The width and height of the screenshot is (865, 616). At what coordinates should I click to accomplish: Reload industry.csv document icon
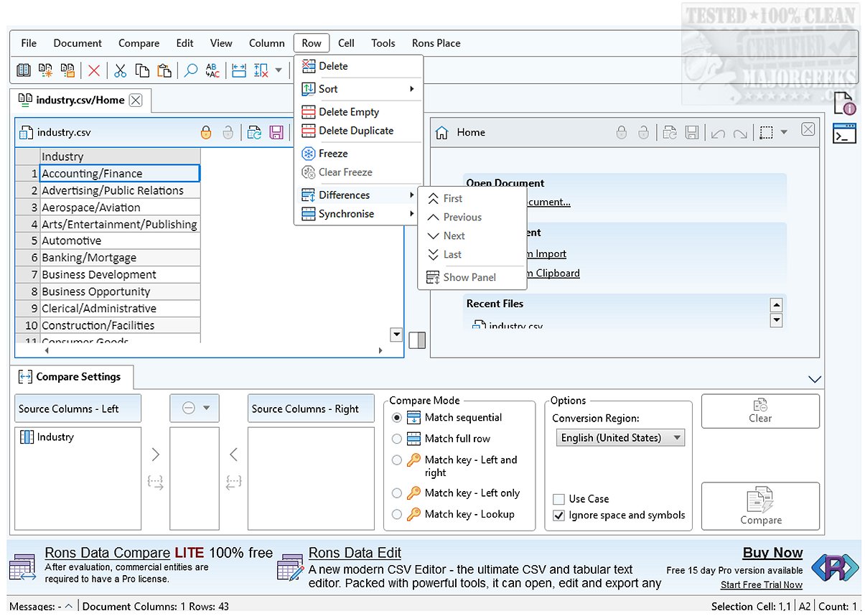[254, 132]
